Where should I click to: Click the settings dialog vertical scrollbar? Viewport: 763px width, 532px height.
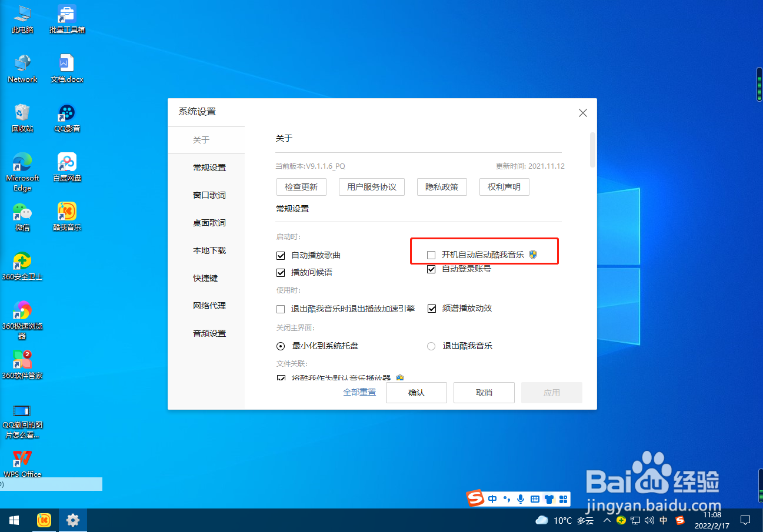pos(592,150)
